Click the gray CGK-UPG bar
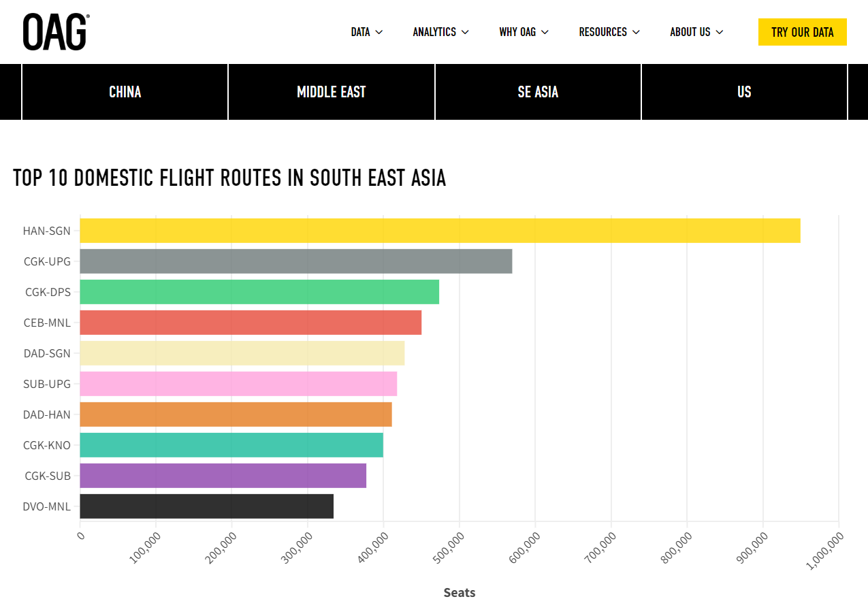Image resolution: width=868 pixels, height=601 pixels. coord(295,261)
